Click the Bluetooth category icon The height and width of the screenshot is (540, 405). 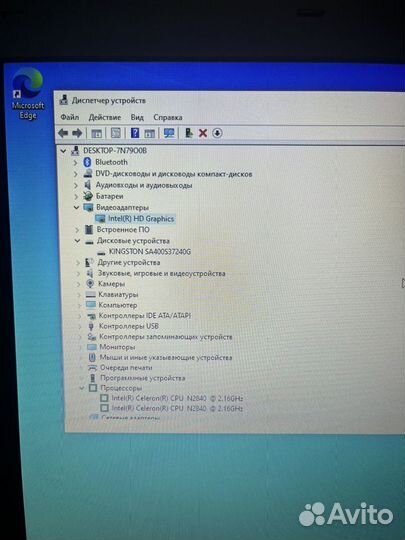pos(87,162)
